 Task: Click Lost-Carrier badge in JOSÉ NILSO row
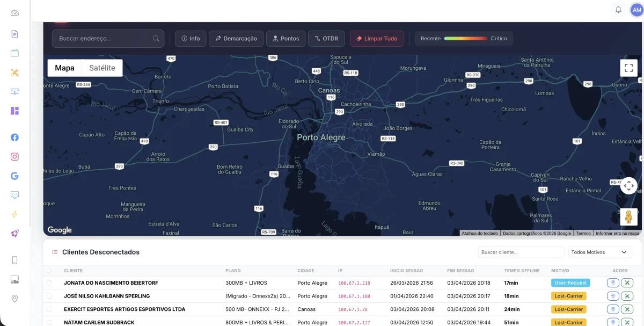pos(568,296)
